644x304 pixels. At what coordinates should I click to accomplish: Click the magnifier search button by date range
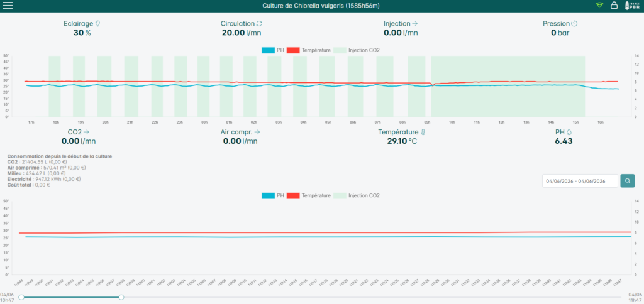628,181
